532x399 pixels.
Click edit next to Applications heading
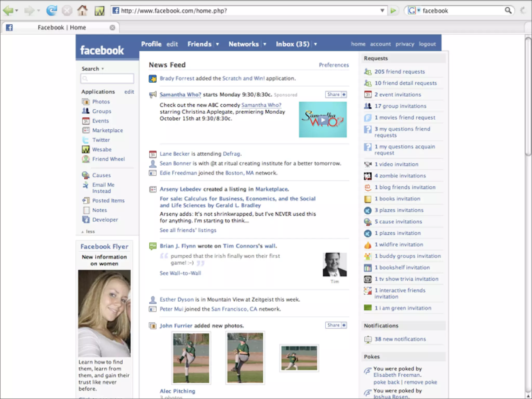pyautogui.click(x=129, y=92)
